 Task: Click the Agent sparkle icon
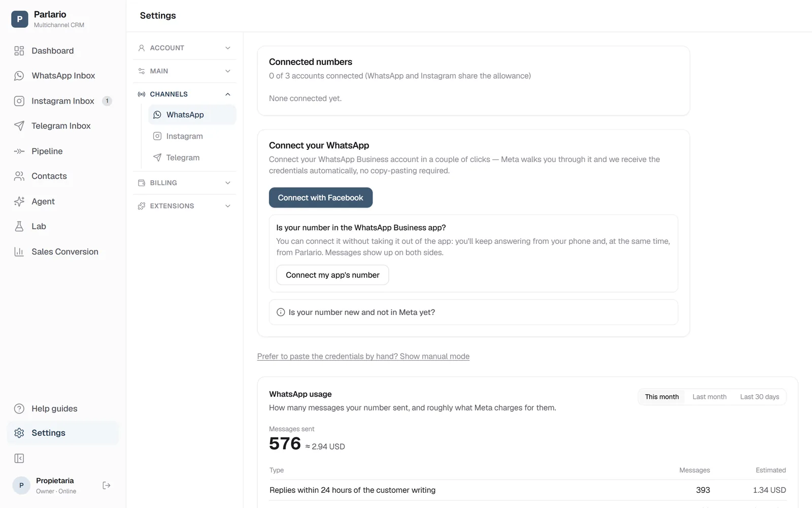tap(19, 202)
